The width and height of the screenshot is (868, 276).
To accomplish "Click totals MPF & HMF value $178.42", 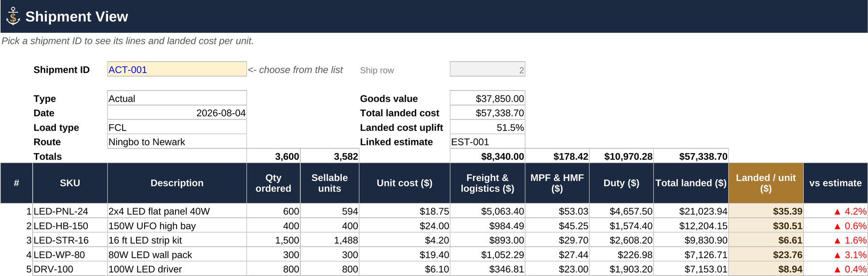I will pyautogui.click(x=557, y=156).
